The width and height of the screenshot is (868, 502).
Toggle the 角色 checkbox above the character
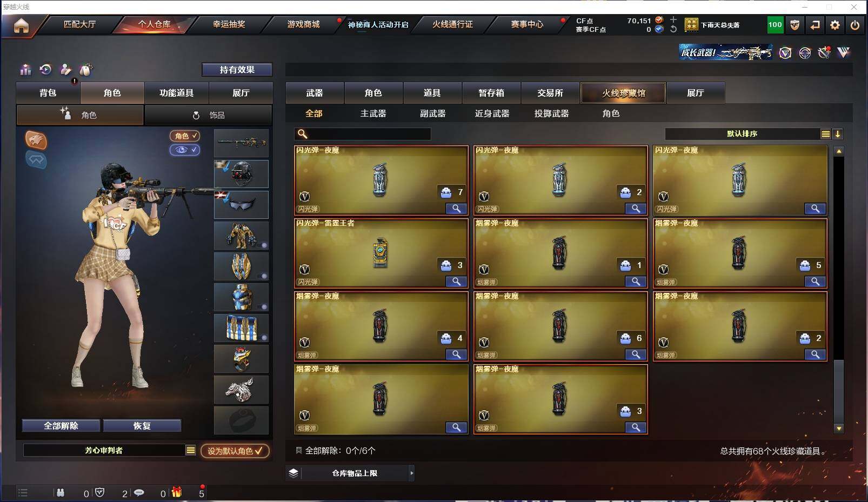(185, 136)
